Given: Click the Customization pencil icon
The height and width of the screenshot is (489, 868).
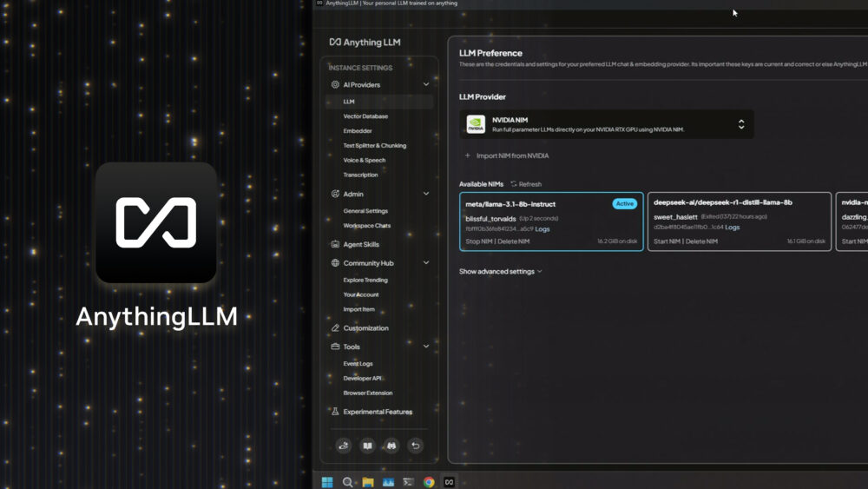Looking at the screenshot, I should (x=335, y=327).
